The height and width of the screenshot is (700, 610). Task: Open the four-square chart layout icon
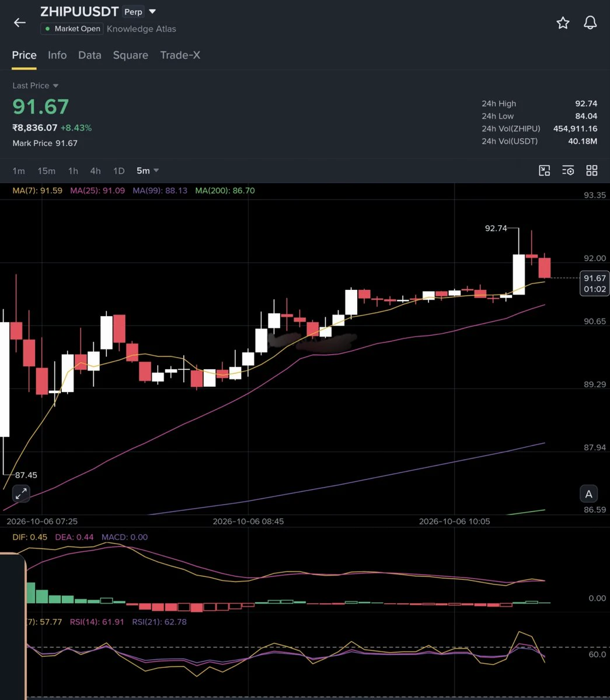pyautogui.click(x=592, y=170)
